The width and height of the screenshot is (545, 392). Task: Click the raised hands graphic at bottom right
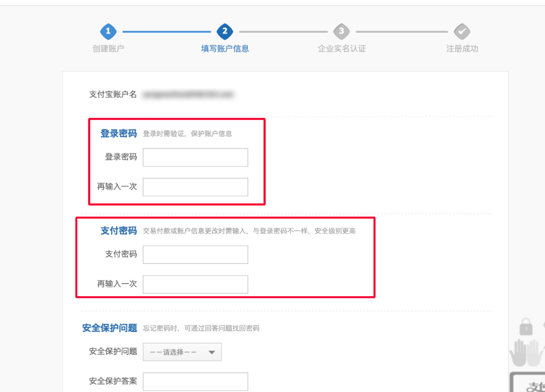(x=525, y=353)
